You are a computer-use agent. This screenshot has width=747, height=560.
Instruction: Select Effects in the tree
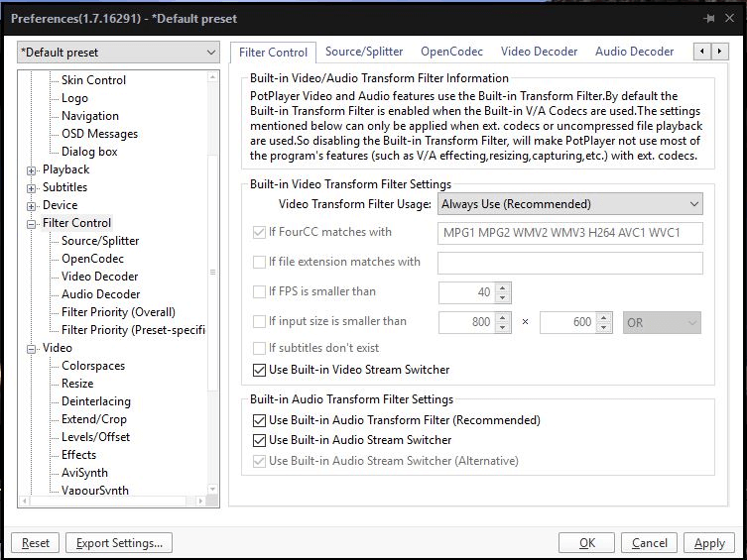(78, 455)
